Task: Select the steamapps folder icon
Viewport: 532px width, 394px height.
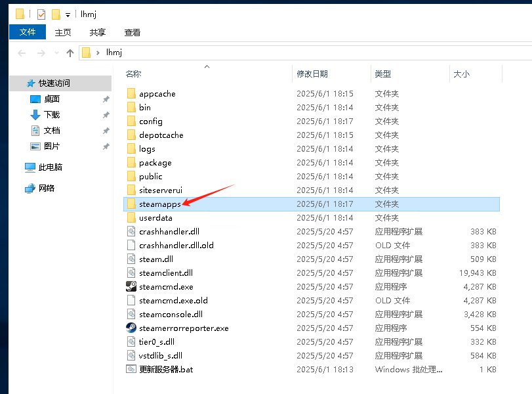Action: (x=131, y=204)
